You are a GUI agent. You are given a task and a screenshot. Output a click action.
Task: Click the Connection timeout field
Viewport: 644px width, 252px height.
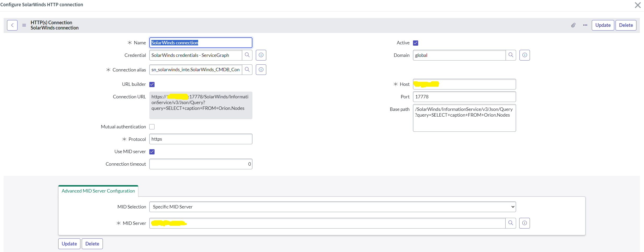(x=200, y=164)
